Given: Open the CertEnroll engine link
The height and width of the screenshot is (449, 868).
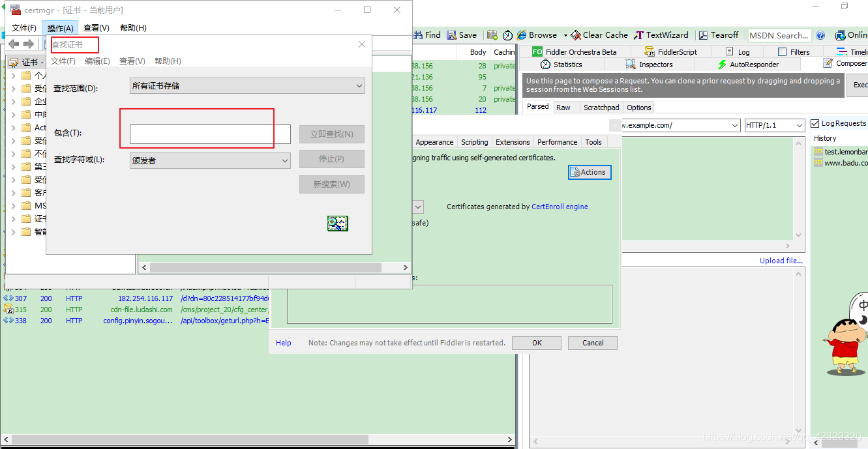Looking at the screenshot, I should click(x=560, y=207).
